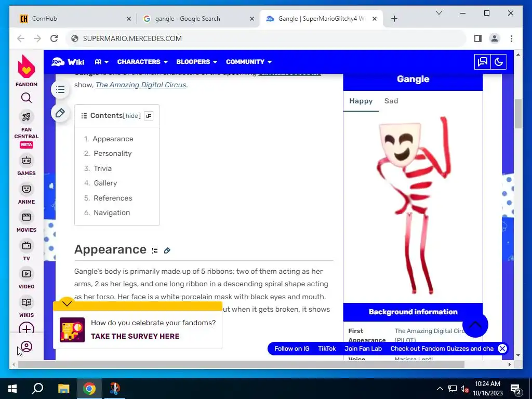
Task: Open Chrome three-dot menu
Action: tap(511, 38)
